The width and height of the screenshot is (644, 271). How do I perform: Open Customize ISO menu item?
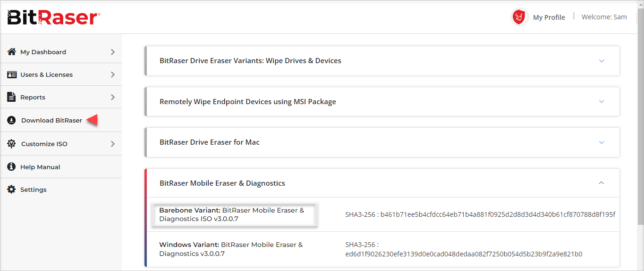(61, 144)
